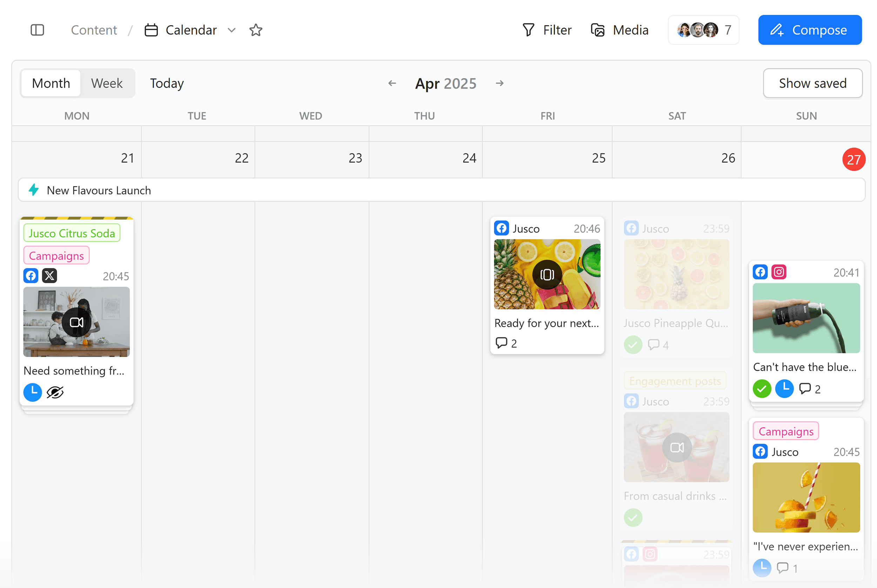The image size is (877, 588).
Task: Open the Content breadcrumb menu
Action: (94, 30)
